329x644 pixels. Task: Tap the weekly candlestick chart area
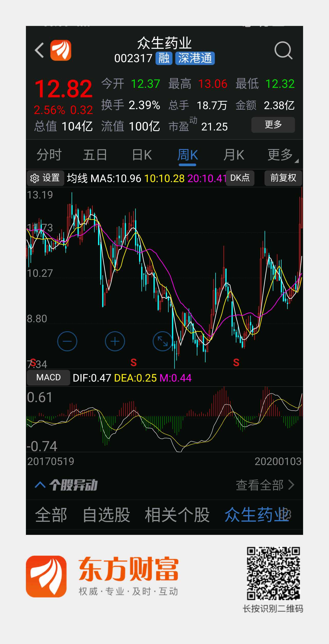tap(164, 278)
